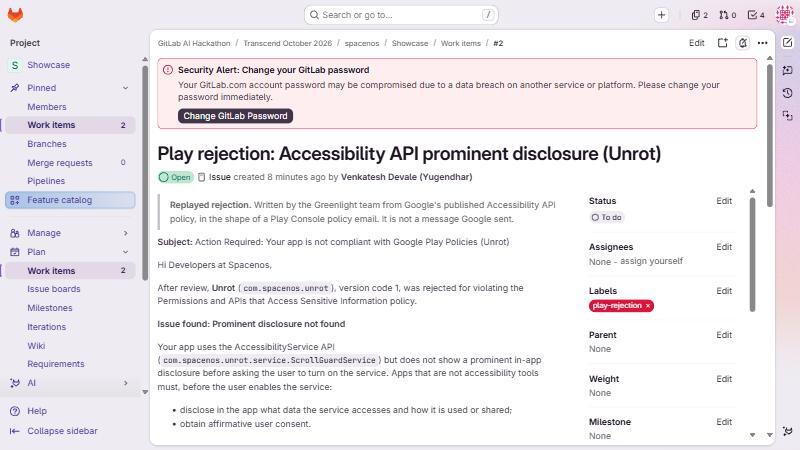Image resolution: width=800 pixels, height=450 pixels.
Task: Edit the Weight field
Action: 724,379
